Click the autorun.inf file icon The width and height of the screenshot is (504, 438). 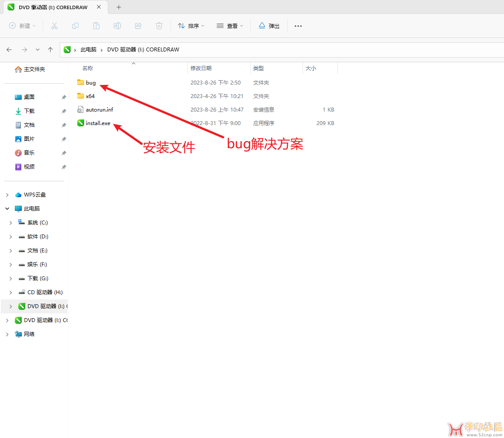coord(80,109)
